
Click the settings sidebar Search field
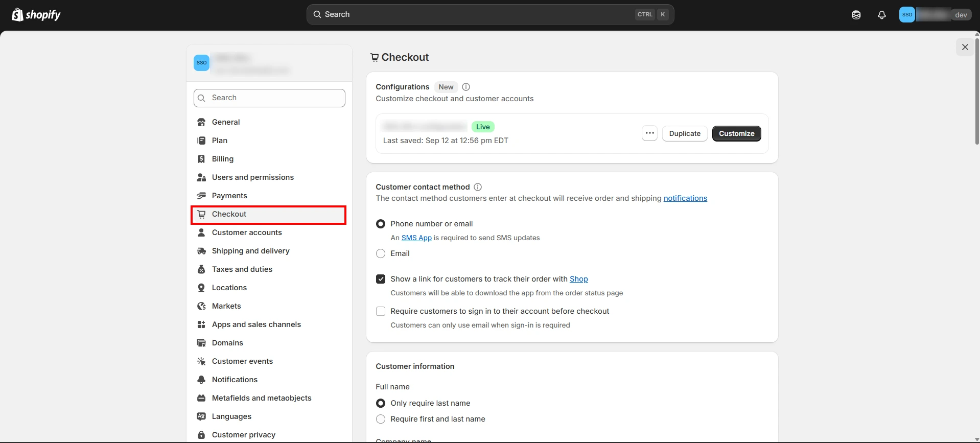click(269, 98)
